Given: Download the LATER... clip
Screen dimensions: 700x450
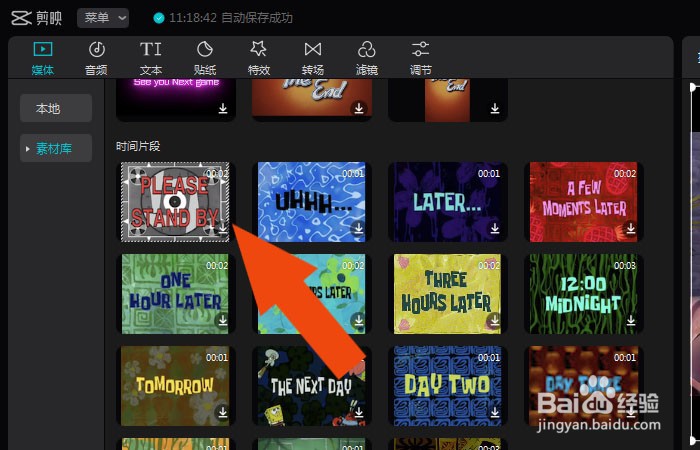Looking at the screenshot, I should [x=495, y=229].
